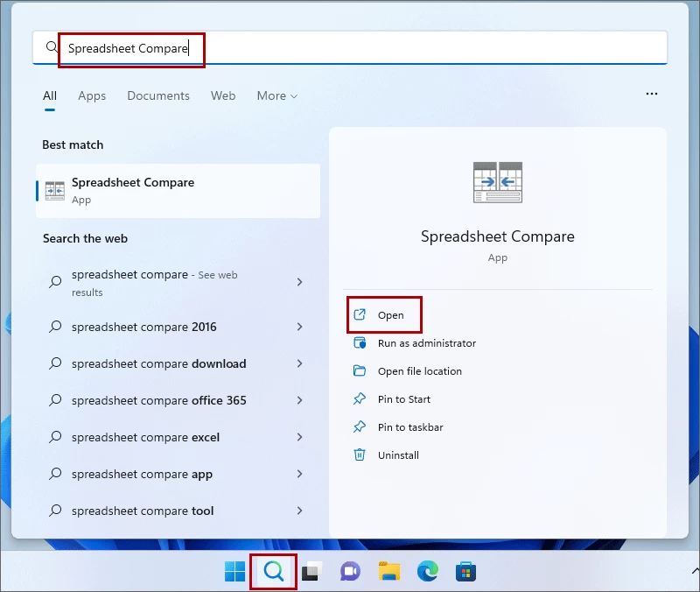Click the Pin to Start pin icon
Image resolution: width=700 pixels, height=592 pixels.
[x=360, y=398]
